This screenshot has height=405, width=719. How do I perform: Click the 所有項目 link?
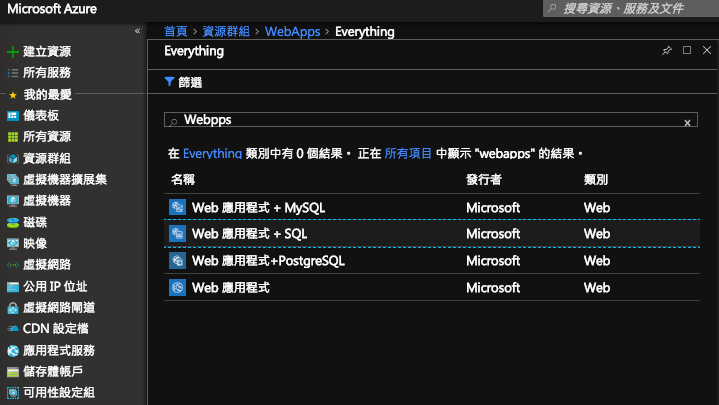coord(408,153)
